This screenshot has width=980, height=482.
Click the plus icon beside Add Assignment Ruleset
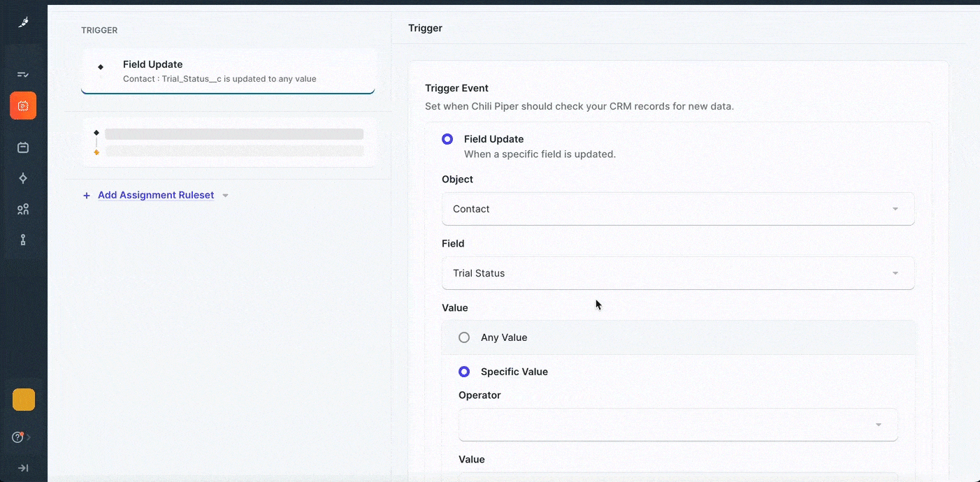pyautogui.click(x=87, y=196)
